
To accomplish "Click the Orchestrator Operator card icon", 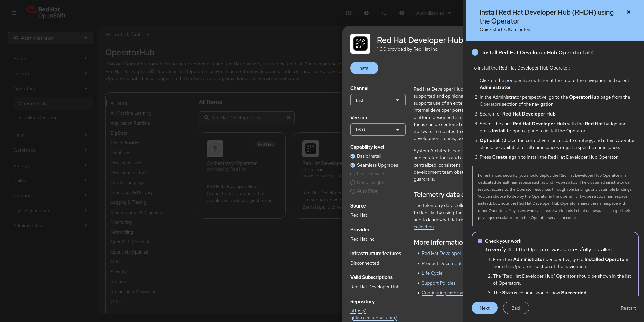I will pyautogui.click(x=215, y=149).
